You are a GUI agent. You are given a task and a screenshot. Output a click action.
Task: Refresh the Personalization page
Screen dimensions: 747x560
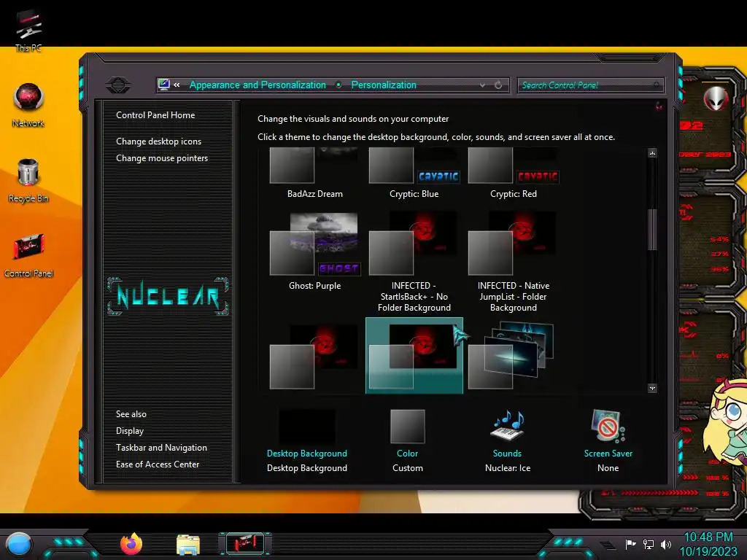498,85
